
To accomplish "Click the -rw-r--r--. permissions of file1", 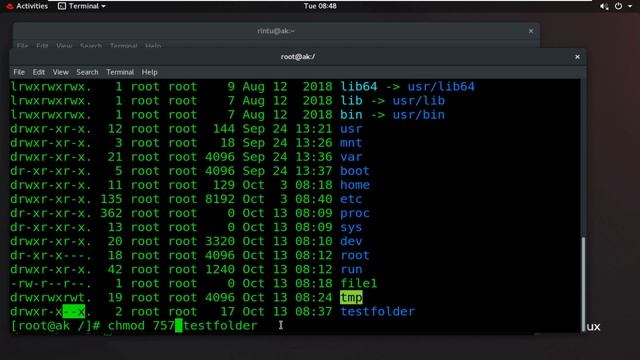I will [51, 284].
